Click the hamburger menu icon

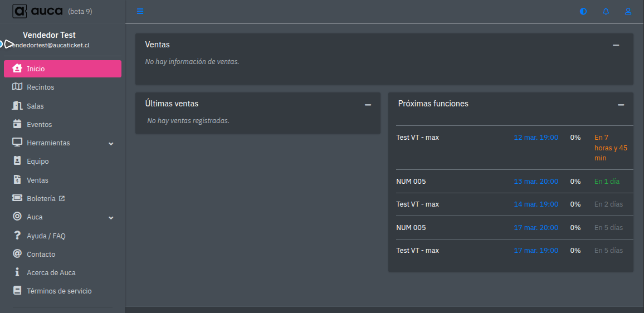140,11
